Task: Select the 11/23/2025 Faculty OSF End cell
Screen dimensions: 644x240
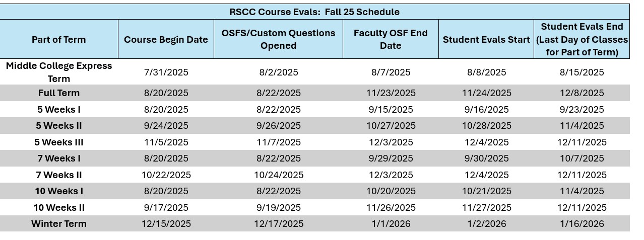Action: point(391,93)
